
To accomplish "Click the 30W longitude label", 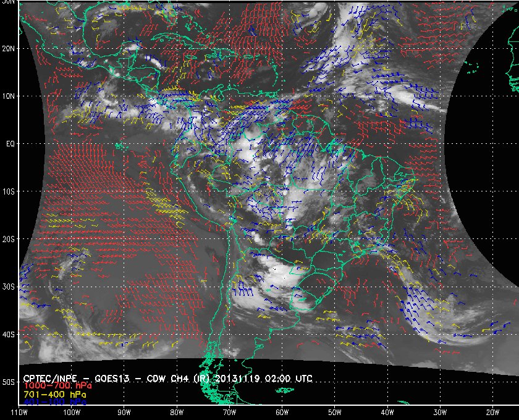I will (x=440, y=413).
